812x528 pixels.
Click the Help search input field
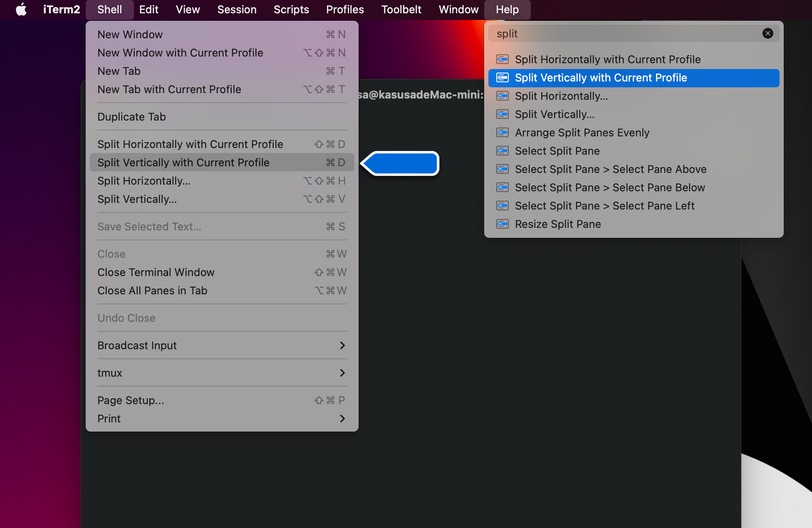(624, 34)
